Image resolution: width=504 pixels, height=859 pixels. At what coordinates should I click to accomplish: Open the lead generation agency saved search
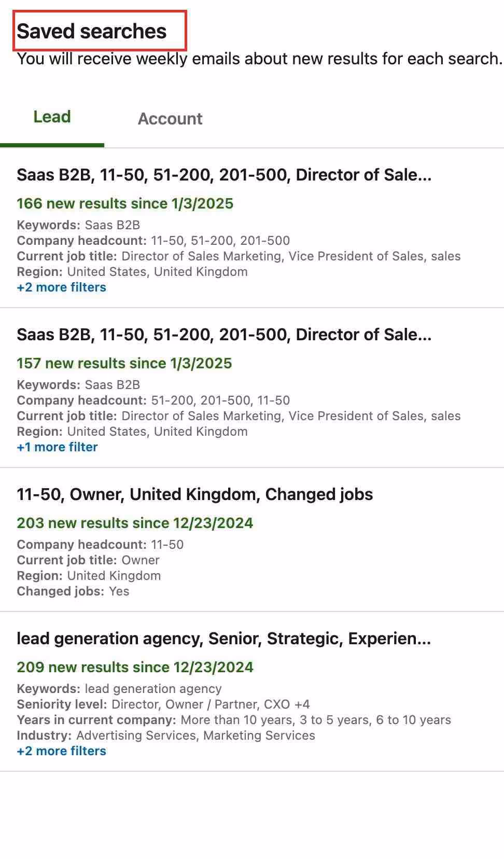pyautogui.click(x=224, y=639)
